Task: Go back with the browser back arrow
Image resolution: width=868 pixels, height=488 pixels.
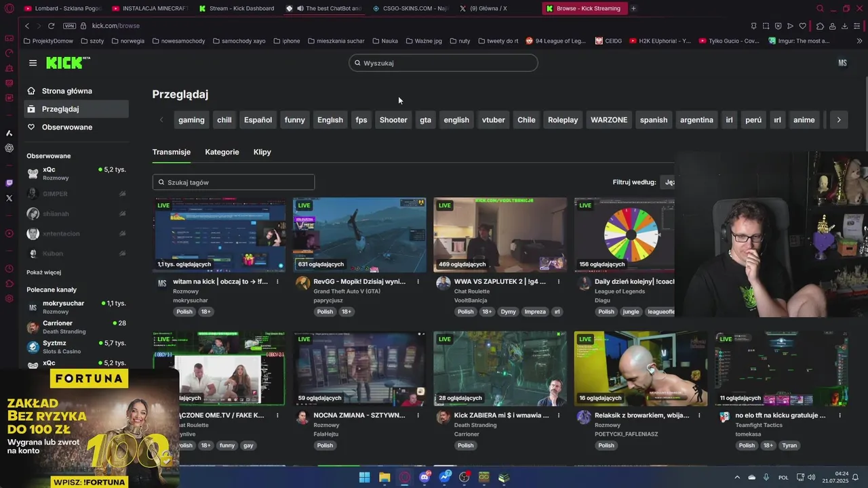Action: pyautogui.click(x=27, y=26)
